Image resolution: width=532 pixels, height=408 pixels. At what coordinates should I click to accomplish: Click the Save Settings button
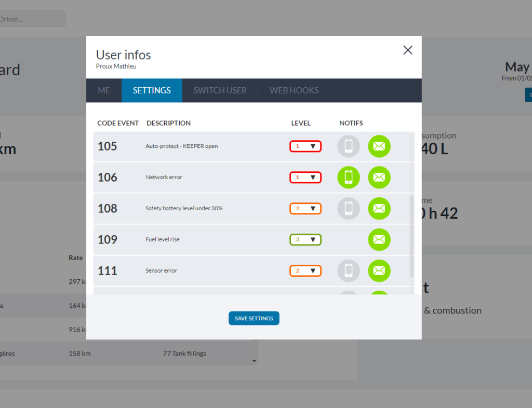pos(254,318)
